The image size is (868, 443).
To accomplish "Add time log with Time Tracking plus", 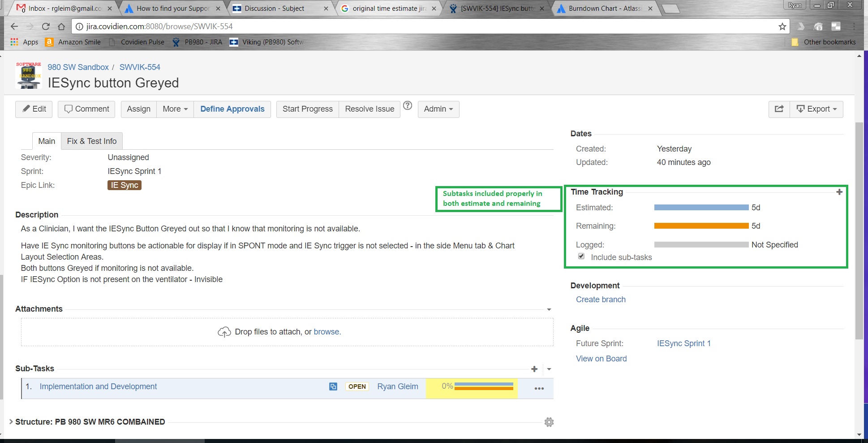I will point(839,192).
